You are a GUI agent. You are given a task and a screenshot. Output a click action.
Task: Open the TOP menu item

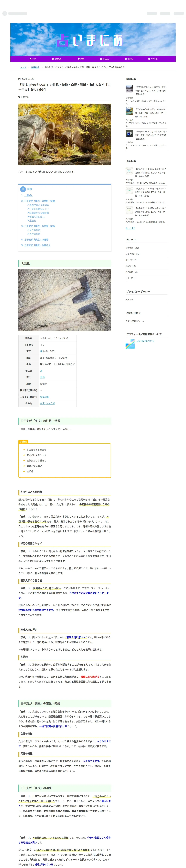click(x=32, y=59)
